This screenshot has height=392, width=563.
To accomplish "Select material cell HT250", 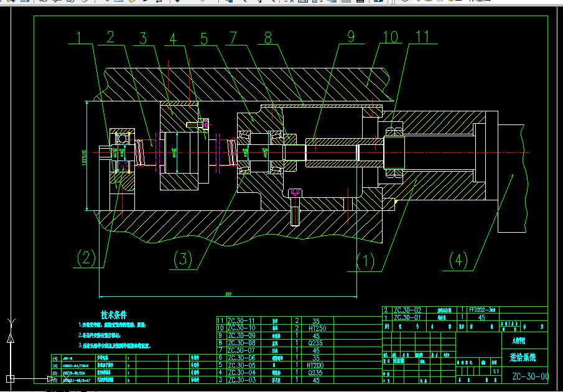I will pos(317,328).
